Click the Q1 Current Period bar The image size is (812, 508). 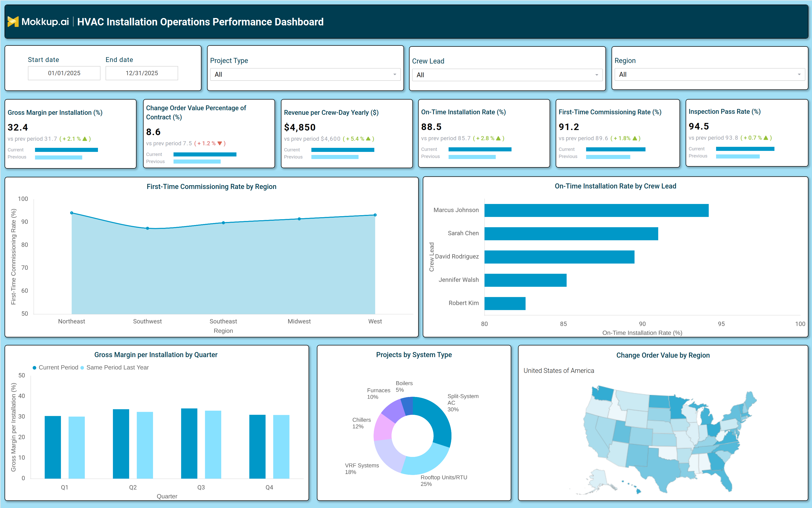coord(53,447)
